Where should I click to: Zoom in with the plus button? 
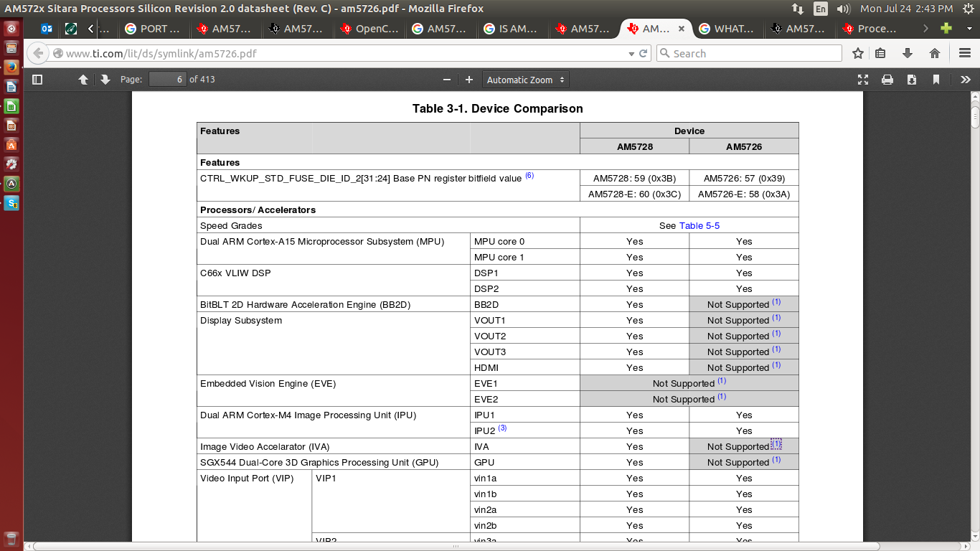[469, 80]
